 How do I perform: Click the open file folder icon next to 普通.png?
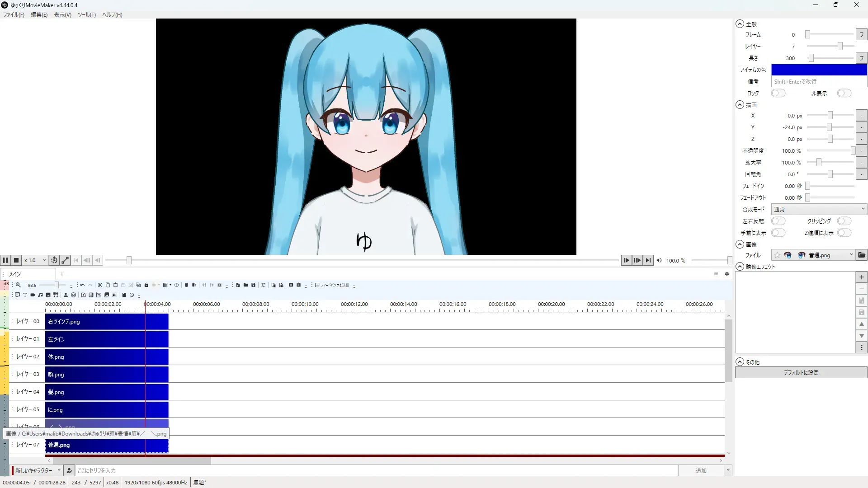tap(862, 255)
